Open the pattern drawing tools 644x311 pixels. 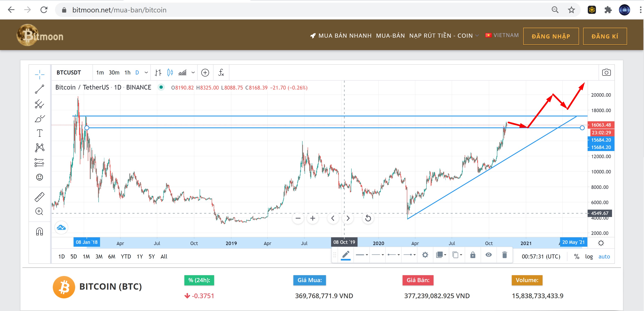tap(40, 148)
